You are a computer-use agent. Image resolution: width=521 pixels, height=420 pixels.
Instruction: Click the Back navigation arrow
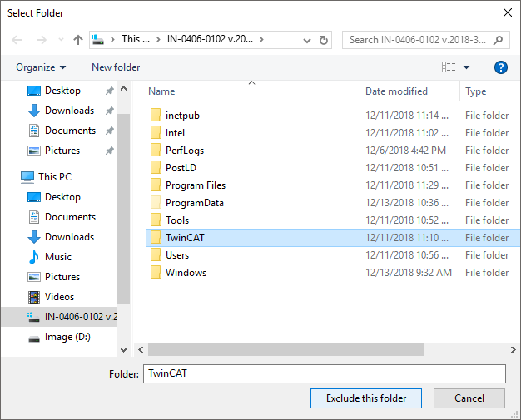(17, 40)
